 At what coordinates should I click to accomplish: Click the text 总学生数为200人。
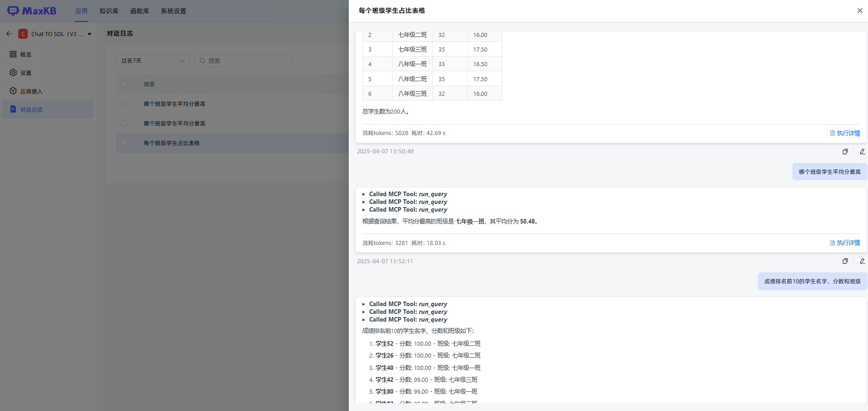(x=386, y=111)
